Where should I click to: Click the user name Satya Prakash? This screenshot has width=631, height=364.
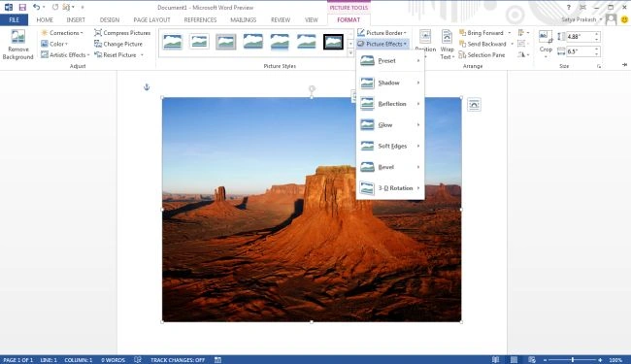[579, 19]
